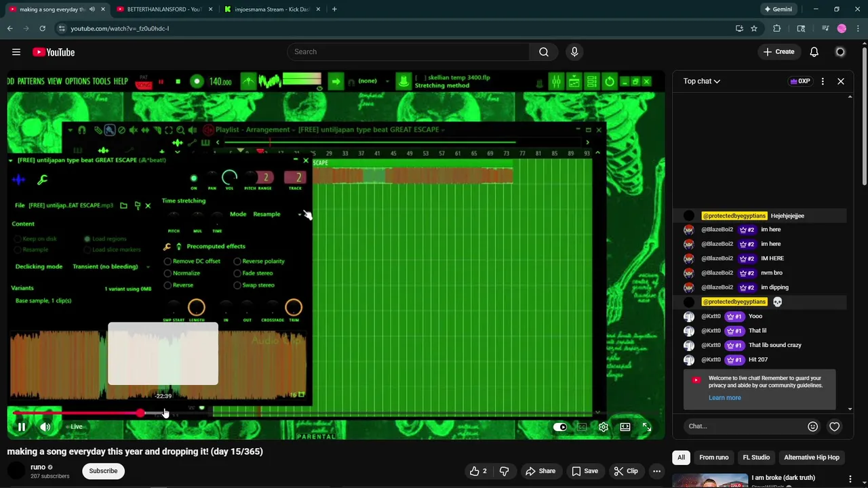Pause the YouTube video
Image resolution: width=868 pixels, height=488 pixels.
point(22,427)
